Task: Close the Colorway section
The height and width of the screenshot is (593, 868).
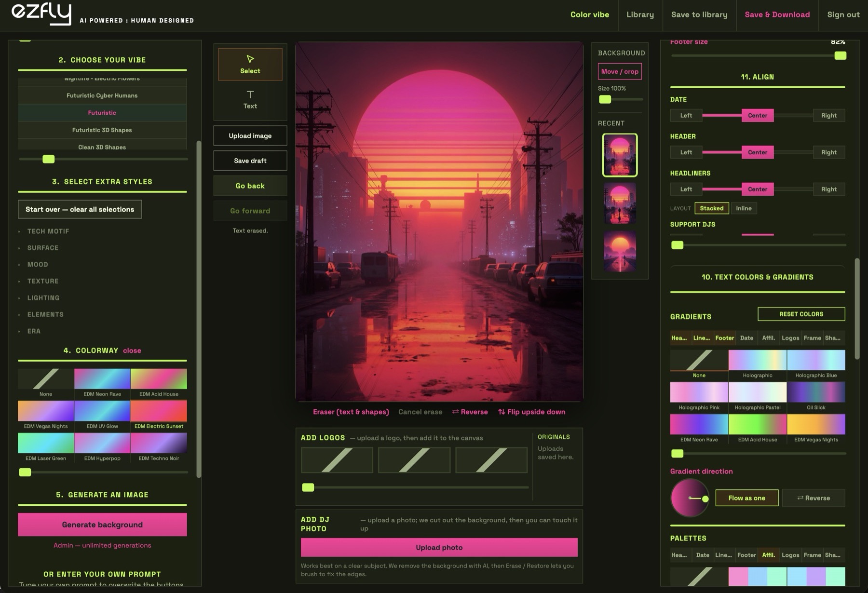Action: pos(132,350)
